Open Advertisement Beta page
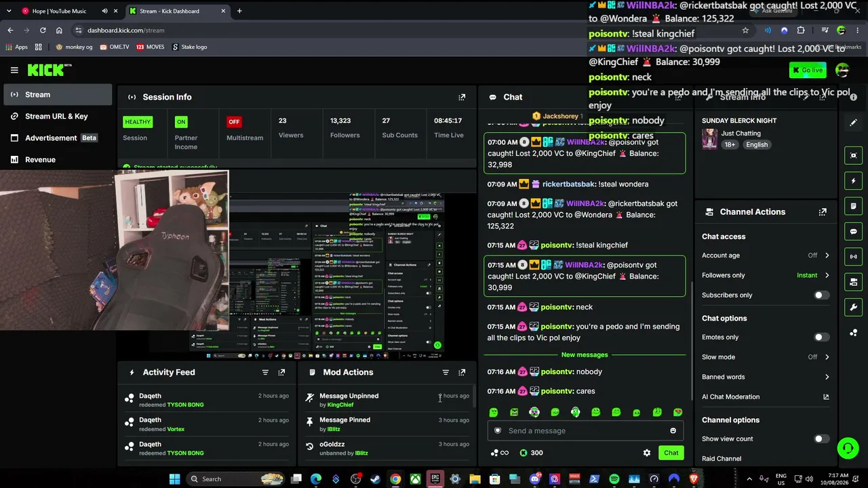This screenshot has height=488, width=868. point(58,138)
